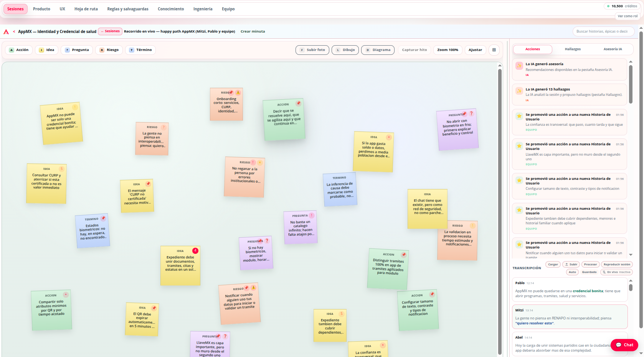Click the star icon on 'La confianza es transversal' action
This screenshot has height=357, width=644.
click(519, 116)
